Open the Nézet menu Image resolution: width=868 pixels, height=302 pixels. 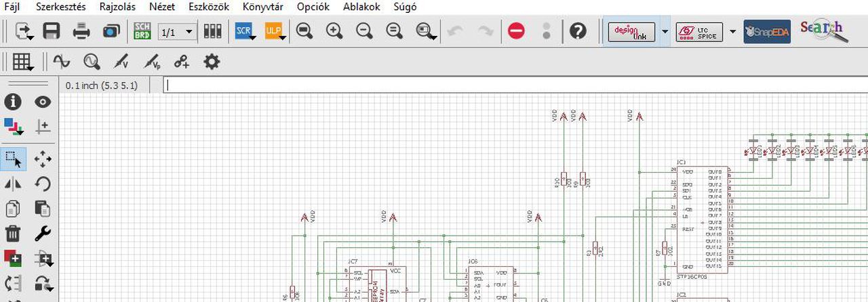click(x=162, y=7)
